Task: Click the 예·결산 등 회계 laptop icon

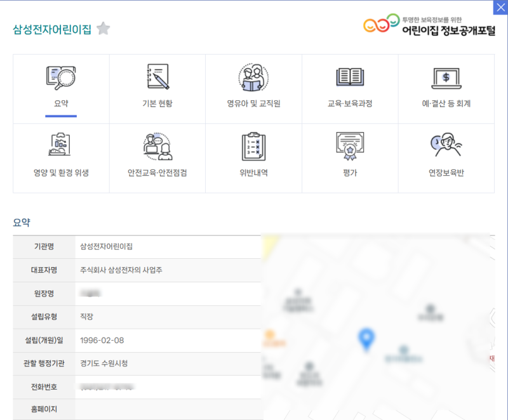Action: [446, 78]
